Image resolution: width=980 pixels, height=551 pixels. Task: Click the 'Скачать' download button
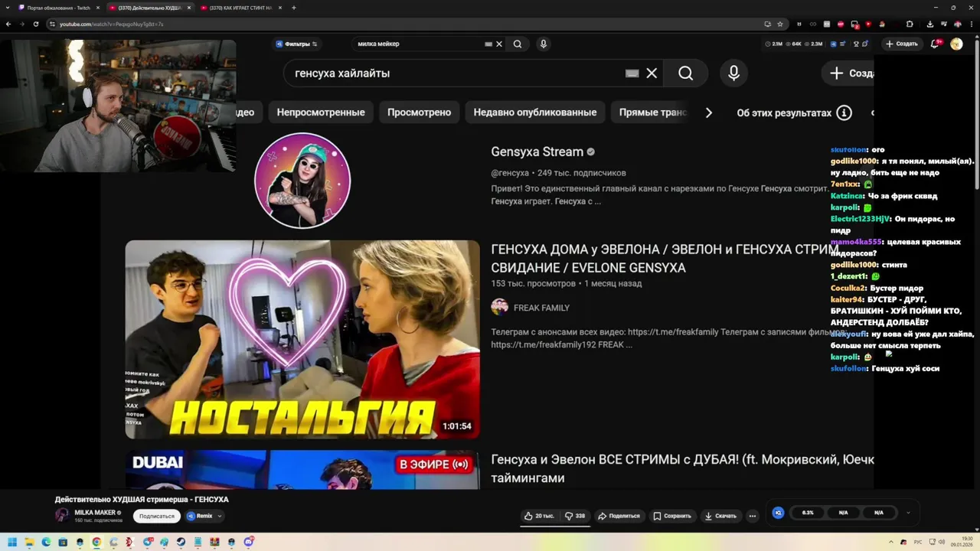pyautogui.click(x=720, y=516)
